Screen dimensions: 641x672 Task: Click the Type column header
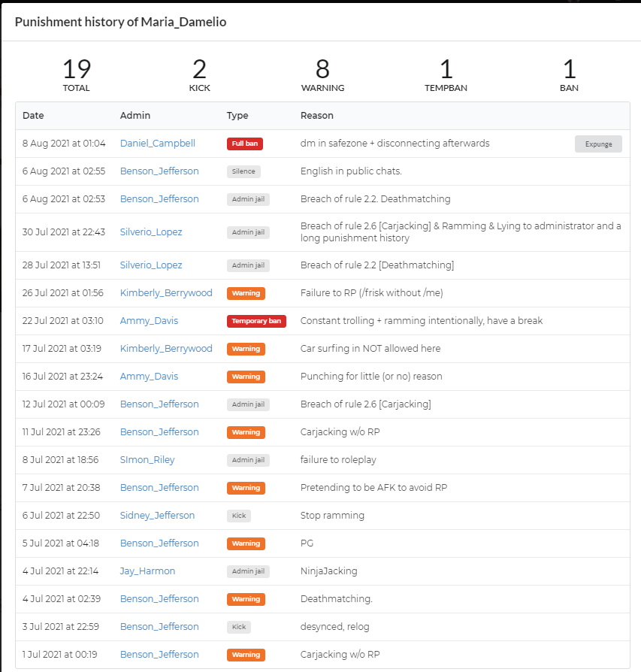(x=237, y=115)
